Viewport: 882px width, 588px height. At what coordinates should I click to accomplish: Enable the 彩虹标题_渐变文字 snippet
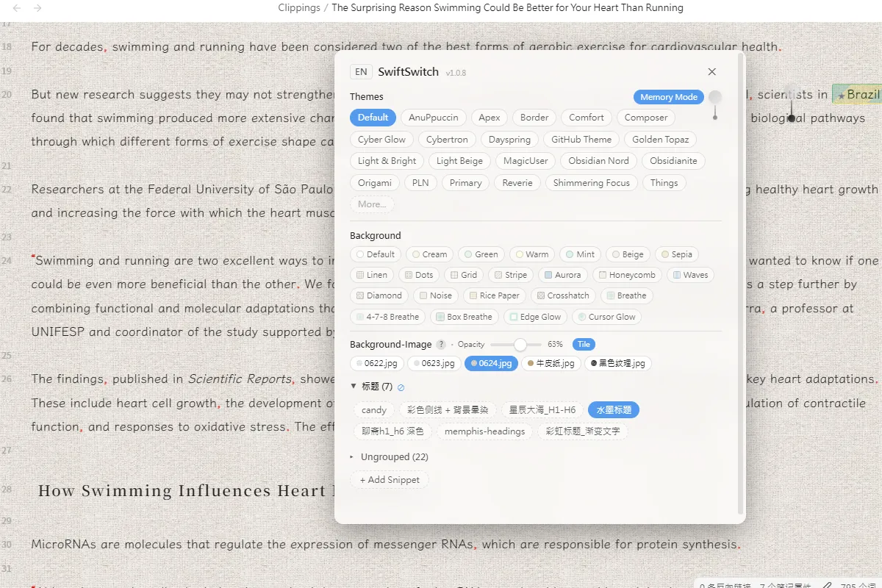[x=583, y=431]
